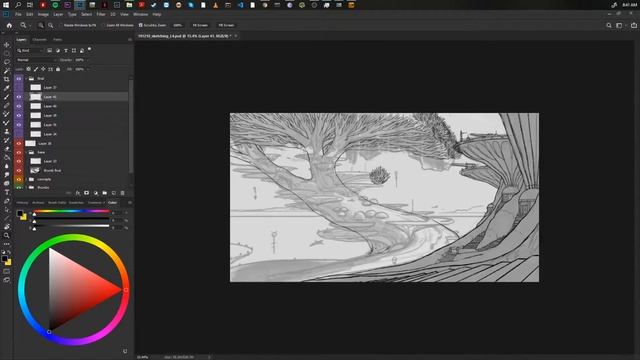Select the Crop tool
The height and width of the screenshot is (360, 640).
tap(7, 79)
